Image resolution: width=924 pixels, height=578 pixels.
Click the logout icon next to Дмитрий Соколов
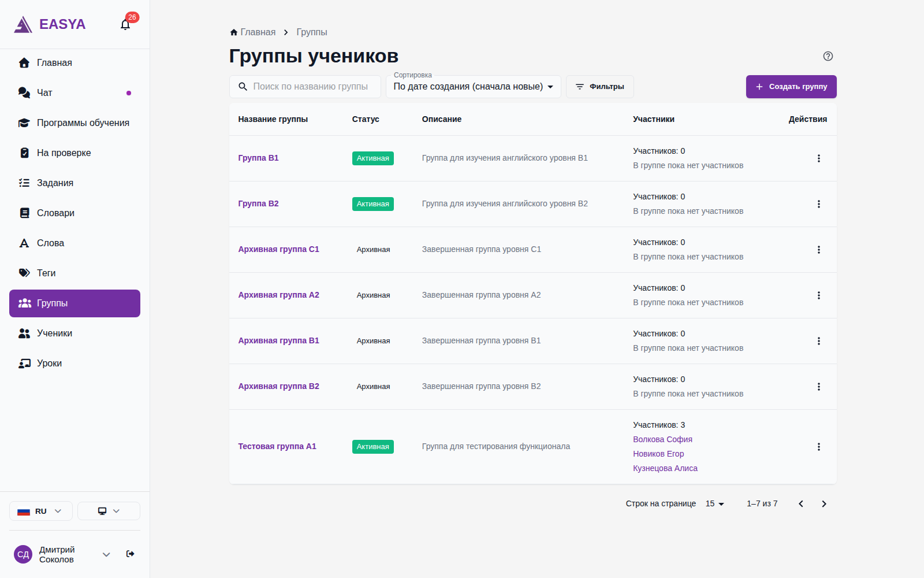pos(131,554)
